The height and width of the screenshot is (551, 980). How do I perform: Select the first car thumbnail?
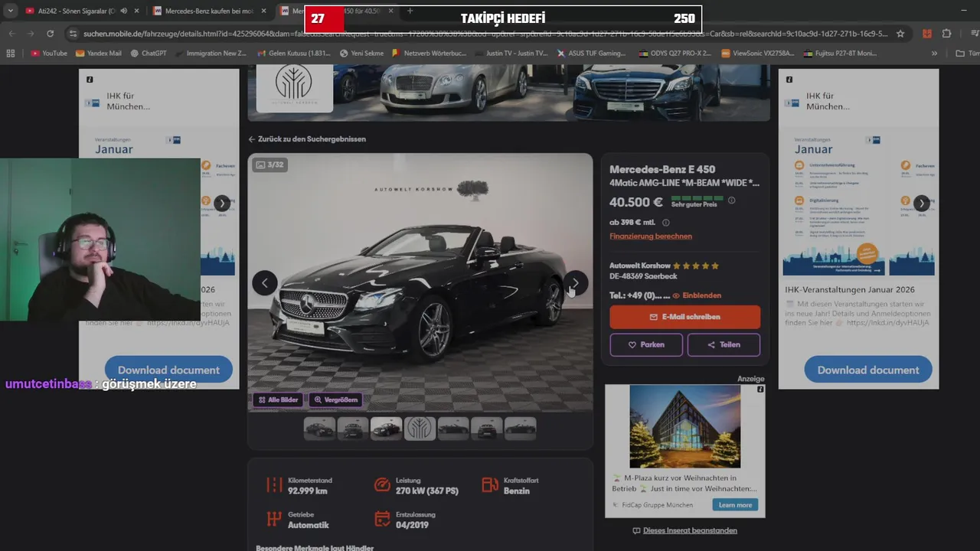pos(319,429)
